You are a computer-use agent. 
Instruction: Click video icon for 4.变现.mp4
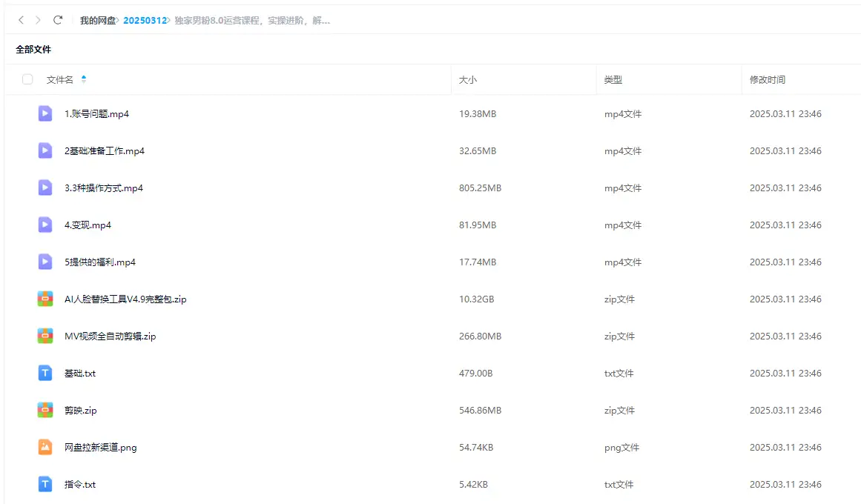click(x=45, y=225)
